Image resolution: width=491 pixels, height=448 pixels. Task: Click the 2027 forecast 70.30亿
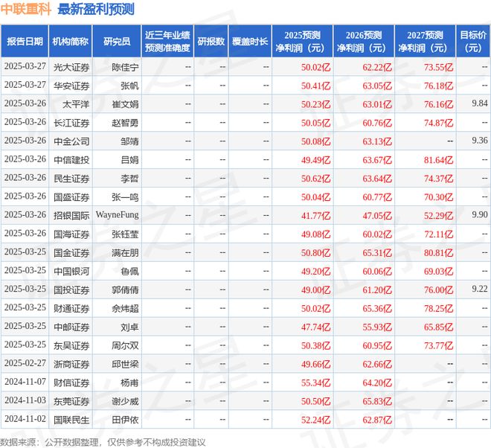[438, 197]
